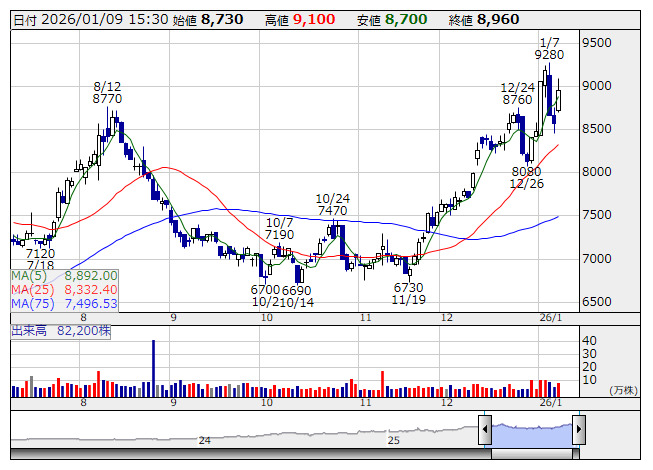Viewport: 653px width, 470px height.
Task: Click the year 24 area in overview timeline
Action: coord(204,439)
